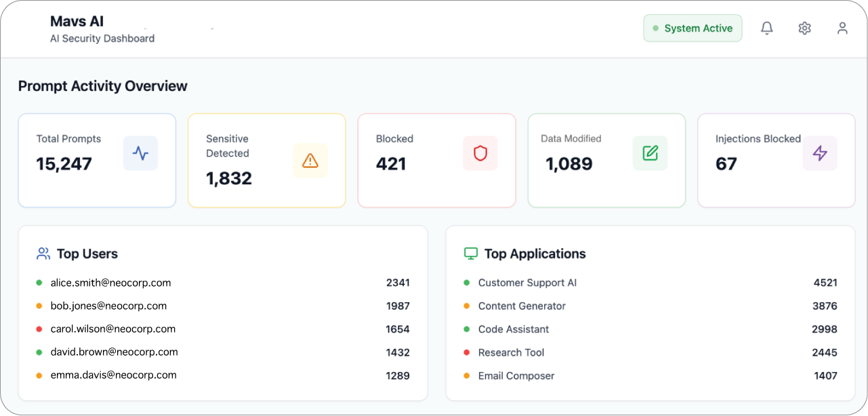Open the user profile icon
868x416 pixels.
click(x=842, y=28)
